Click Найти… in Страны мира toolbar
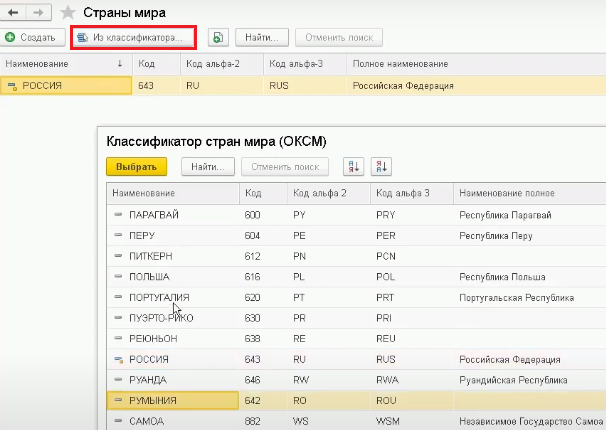The width and height of the screenshot is (606, 430). (262, 37)
